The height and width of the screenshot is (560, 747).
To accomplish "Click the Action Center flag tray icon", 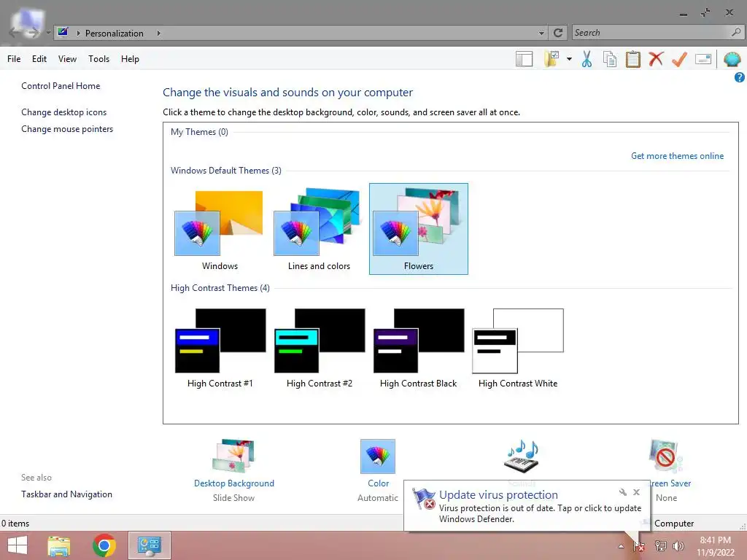I will click(x=639, y=546).
